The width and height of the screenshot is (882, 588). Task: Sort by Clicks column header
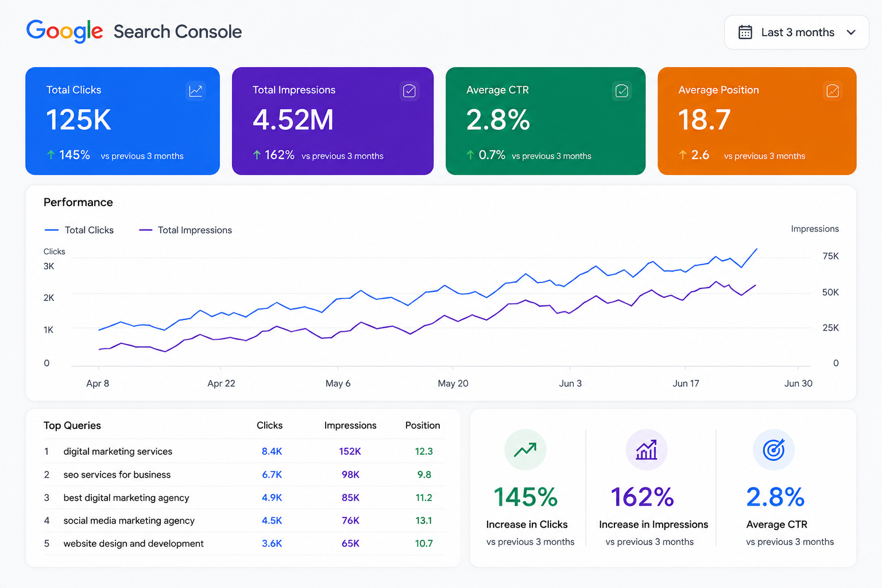269,425
